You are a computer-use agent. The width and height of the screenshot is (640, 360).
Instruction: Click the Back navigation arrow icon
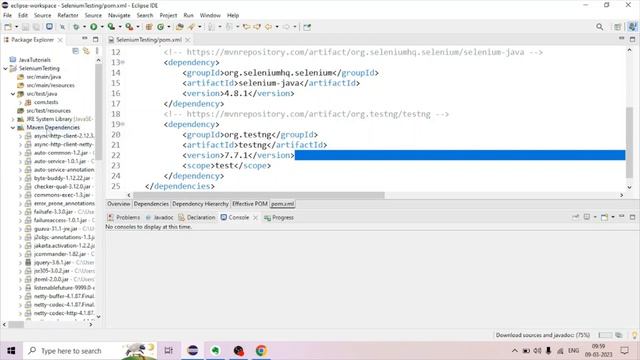click(268, 27)
